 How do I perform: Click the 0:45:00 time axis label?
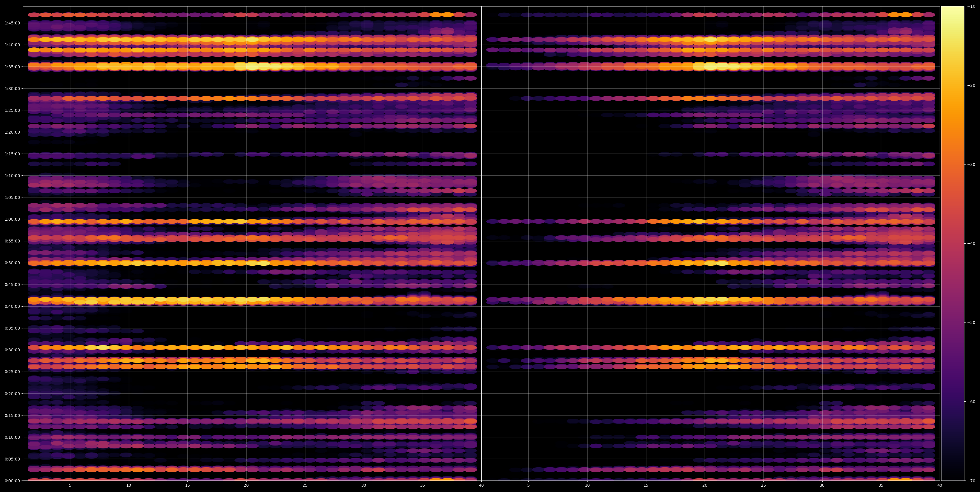[12, 285]
